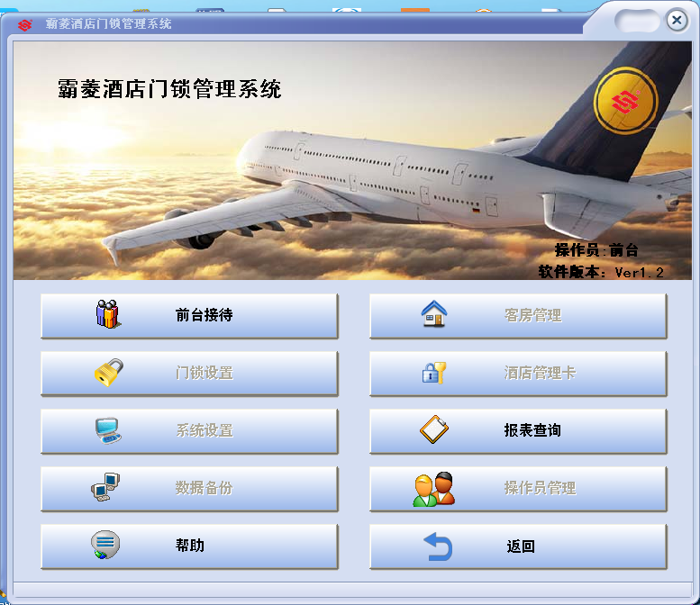Click the red logo in the title bar

(x=25, y=25)
